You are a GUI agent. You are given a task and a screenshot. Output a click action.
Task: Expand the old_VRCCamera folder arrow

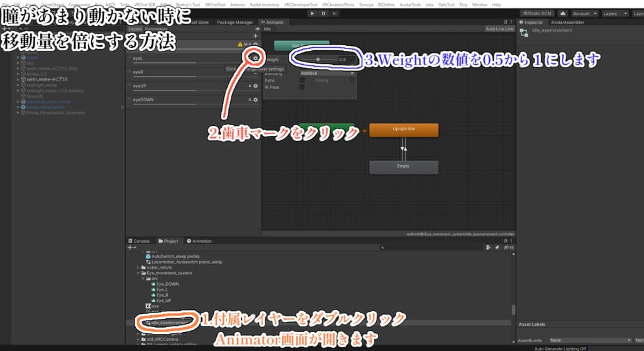(138, 340)
